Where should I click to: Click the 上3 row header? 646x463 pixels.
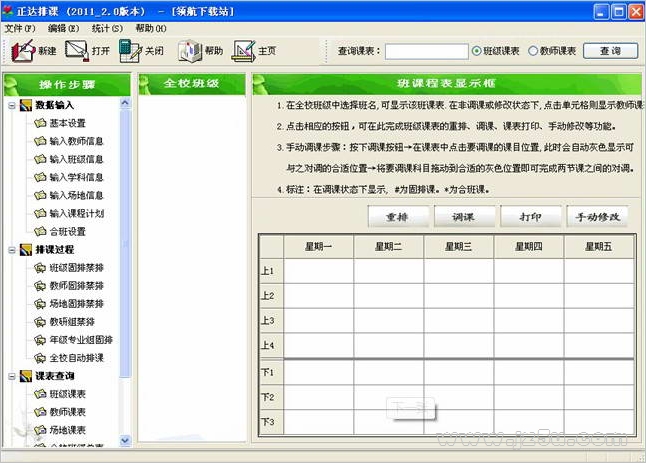(271, 320)
